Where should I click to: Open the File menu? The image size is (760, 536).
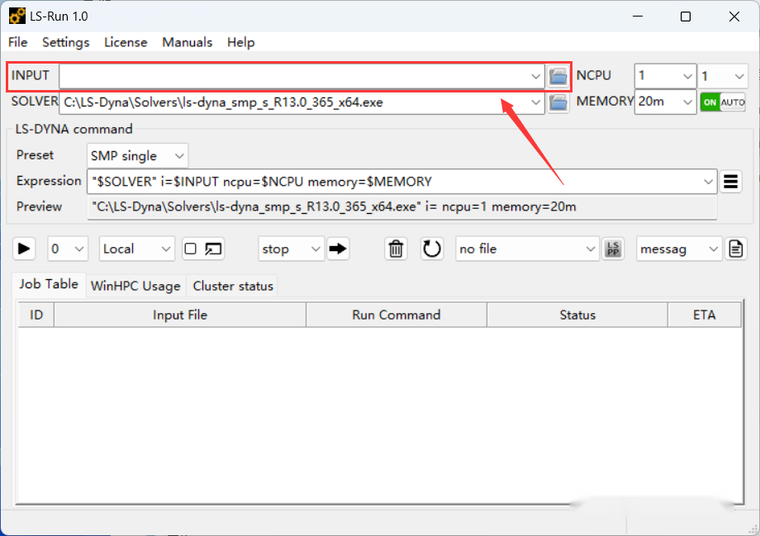[18, 43]
